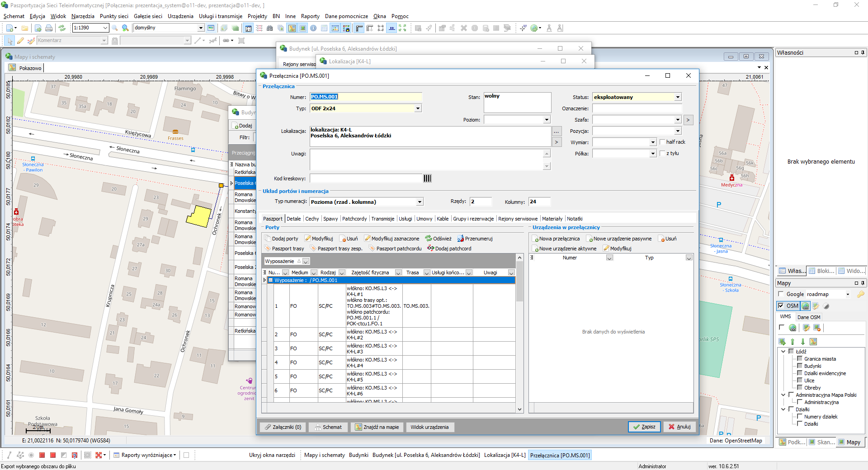Open the Status dropdown showing eksploatowany

tap(678, 97)
